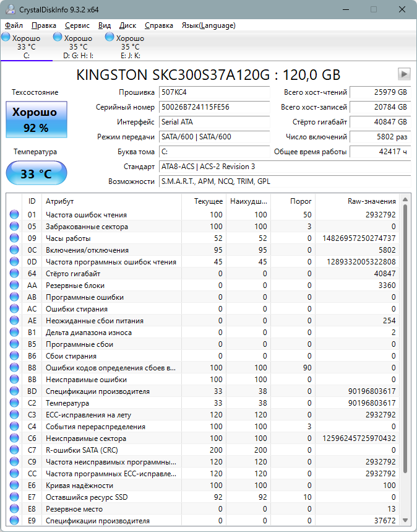The width and height of the screenshot is (417, 532).
Task: Click the Прошивка firmware field 507KC4
Action: 213,92
